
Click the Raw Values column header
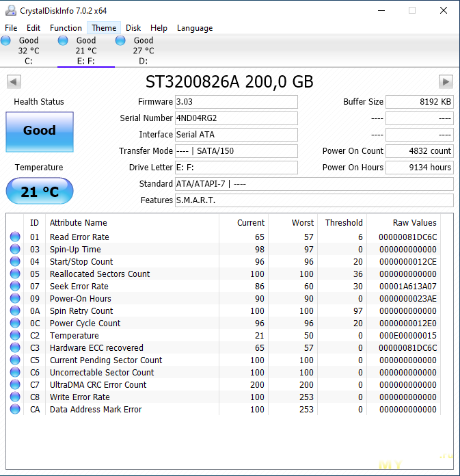[x=414, y=222]
